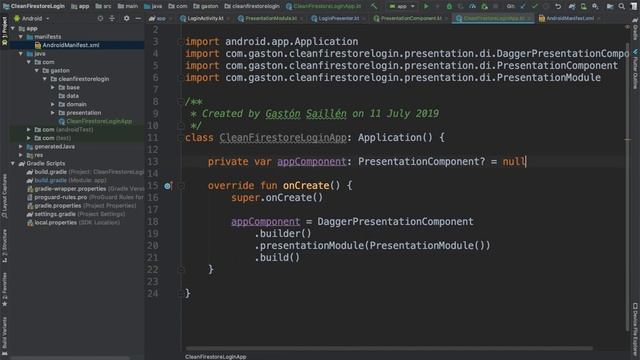Open the Favorites tool window side tab
The image size is (640, 360).
pyautogui.click(x=4, y=289)
